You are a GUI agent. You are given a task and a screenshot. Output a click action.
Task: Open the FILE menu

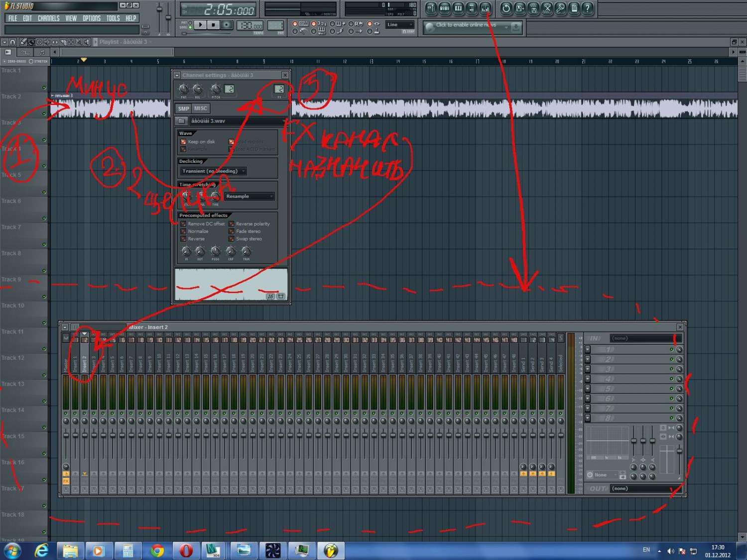(x=13, y=18)
